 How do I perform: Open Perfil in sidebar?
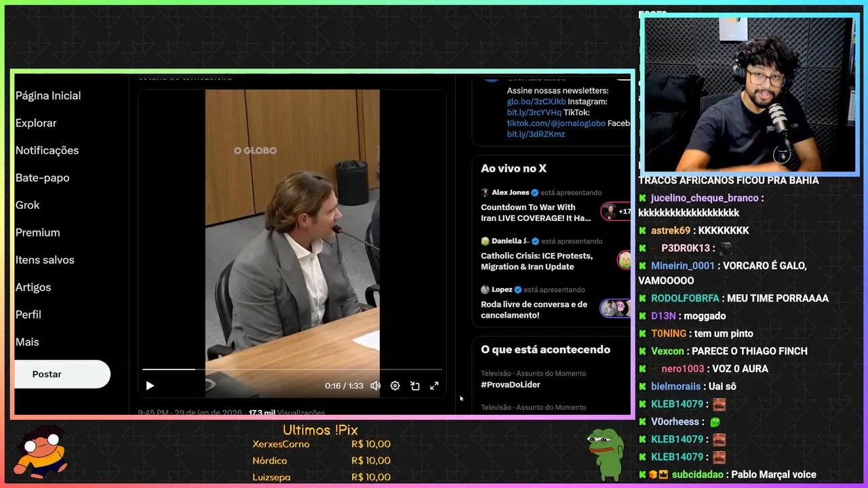click(28, 314)
